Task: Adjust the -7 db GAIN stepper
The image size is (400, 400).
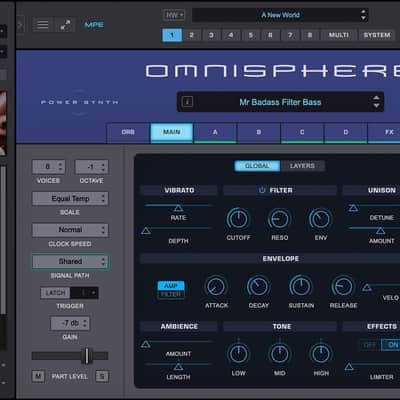Action: pyautogui.click(x=85, y=323)
